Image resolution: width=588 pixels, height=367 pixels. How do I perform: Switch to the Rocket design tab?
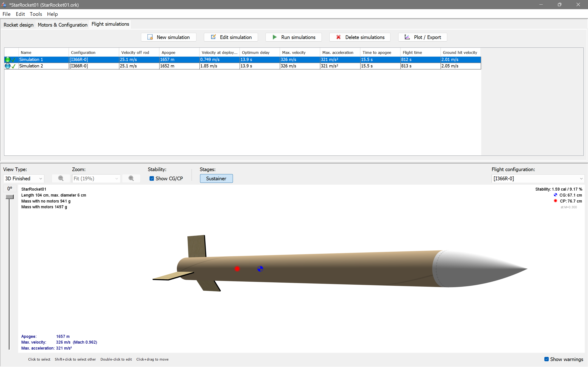point(18,25)
